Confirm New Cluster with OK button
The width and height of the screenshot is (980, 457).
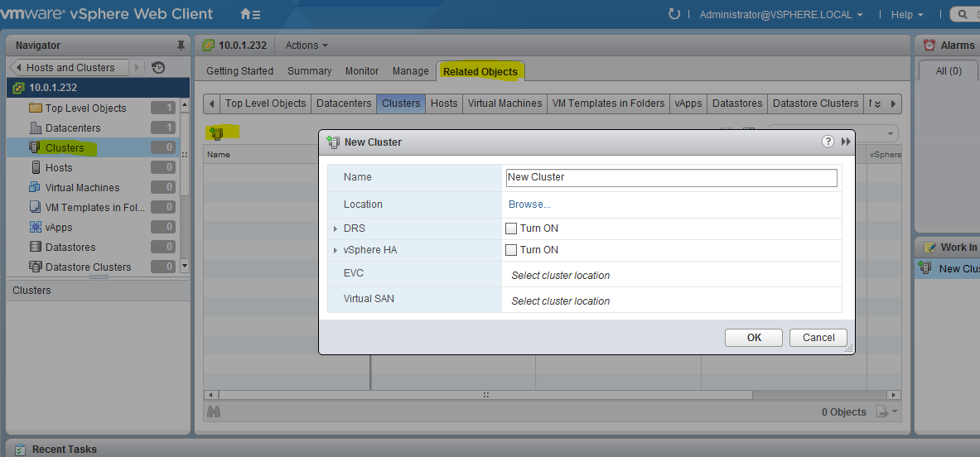click(x=754, y=338)
